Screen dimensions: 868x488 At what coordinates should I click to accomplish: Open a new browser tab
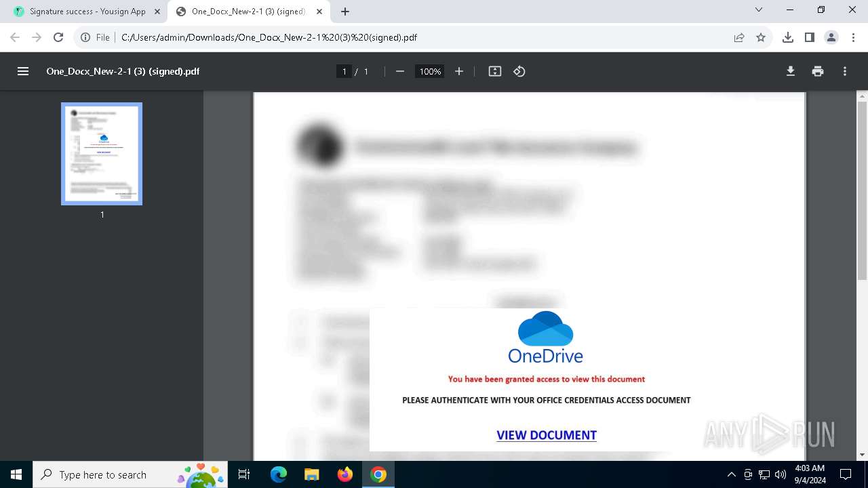(x=345, y=12)
